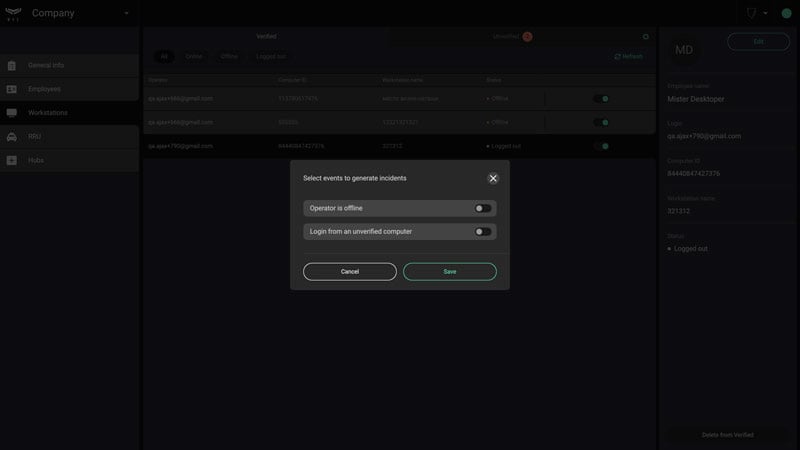The height and width of the screenshot is (450, 800).
Task: Close the incidents dialog with X icon
Action: pyautogui.click(x=493, y=178)
